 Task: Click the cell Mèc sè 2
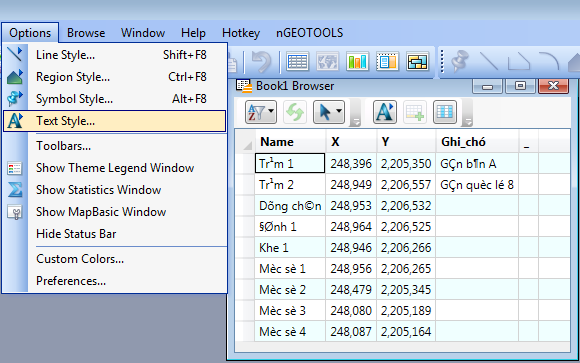[x=290, y=290]
